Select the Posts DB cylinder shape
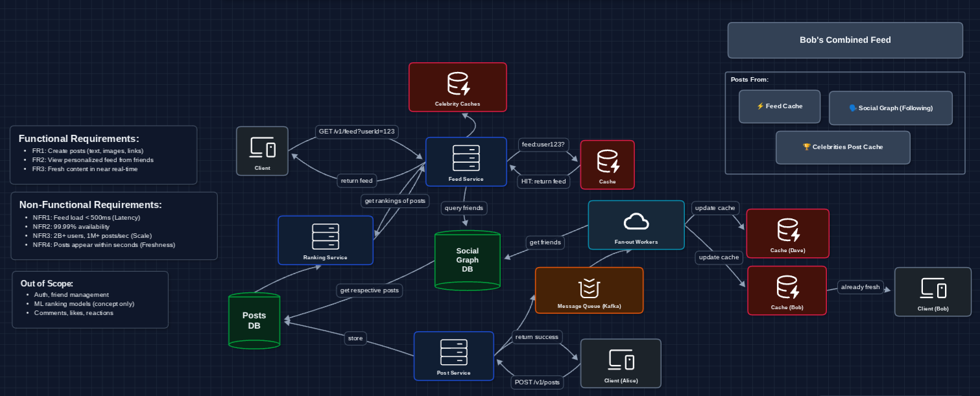Viewport: 980px width, 396px height. [x=254, y=320]
